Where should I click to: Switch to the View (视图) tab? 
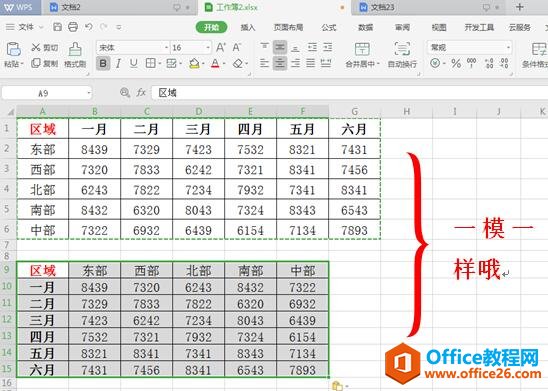pos(439,27)
